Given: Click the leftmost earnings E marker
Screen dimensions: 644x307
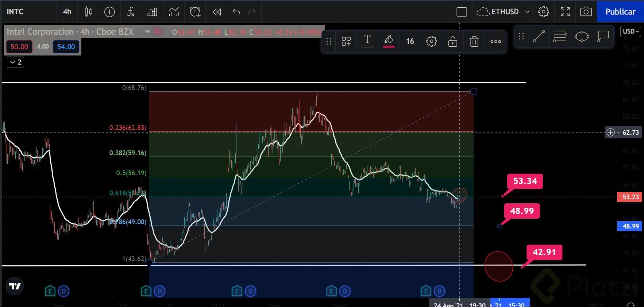Looking at the screenshot, I should pyautogui.click(x=50, y=291).
